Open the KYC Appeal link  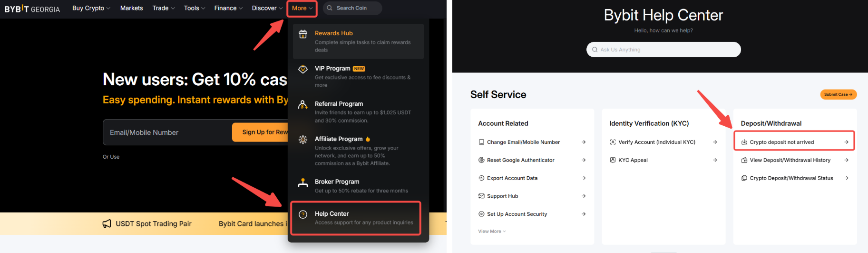tap(663, 160)
